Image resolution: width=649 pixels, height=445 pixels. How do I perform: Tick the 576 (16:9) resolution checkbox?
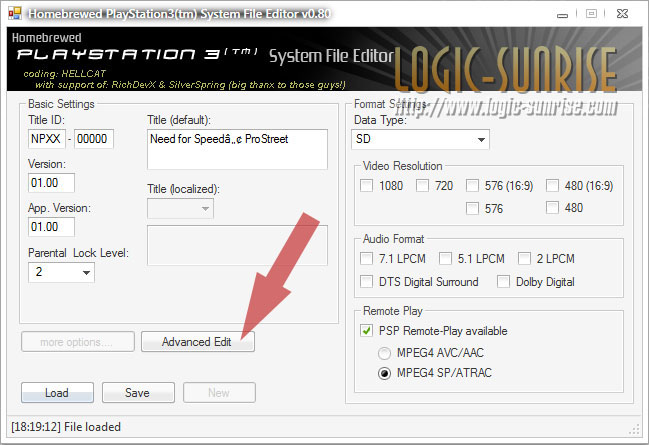point(472,185)
